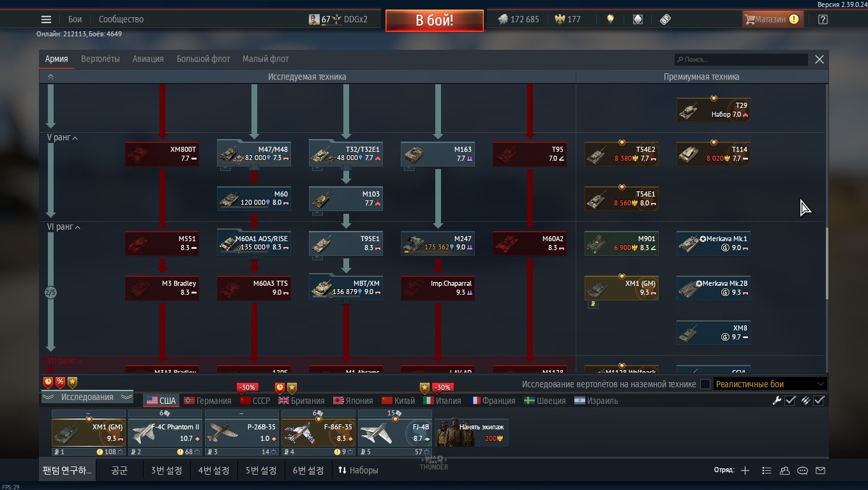Select premium XM8 tank

tap(714, 332)
